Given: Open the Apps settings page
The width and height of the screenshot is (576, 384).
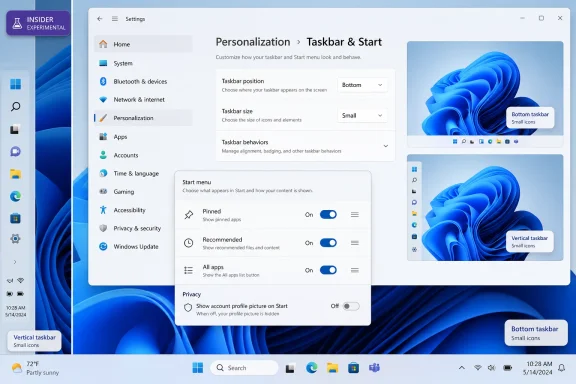Looking at the screenshot, I should (x=143, y=137).
